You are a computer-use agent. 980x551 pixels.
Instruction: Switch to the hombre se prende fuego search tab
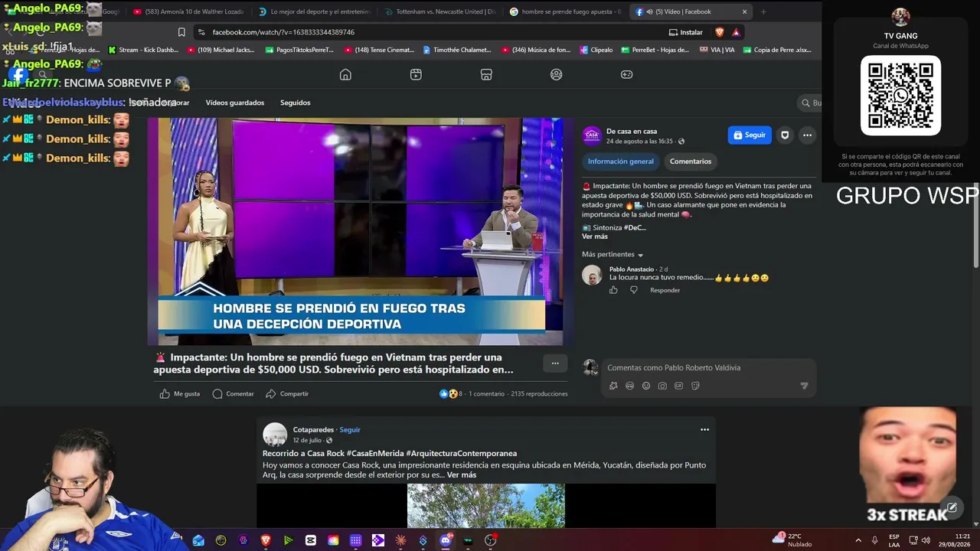coord(566,11)
